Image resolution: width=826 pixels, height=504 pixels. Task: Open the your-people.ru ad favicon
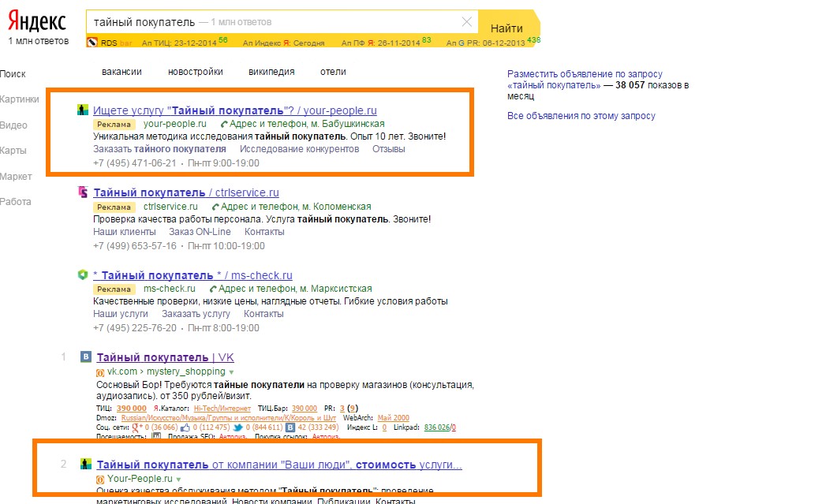(x=83, y=110)
